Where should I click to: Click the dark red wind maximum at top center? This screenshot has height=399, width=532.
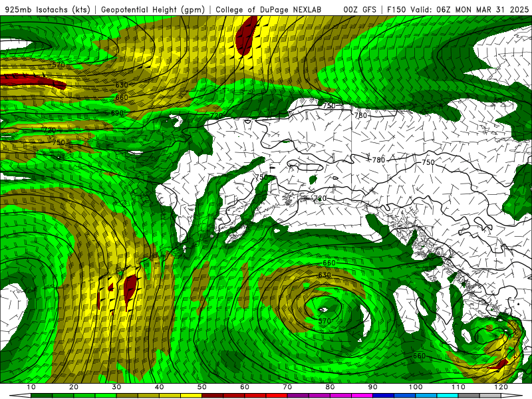pyautogui.click(x=246, y=36)
